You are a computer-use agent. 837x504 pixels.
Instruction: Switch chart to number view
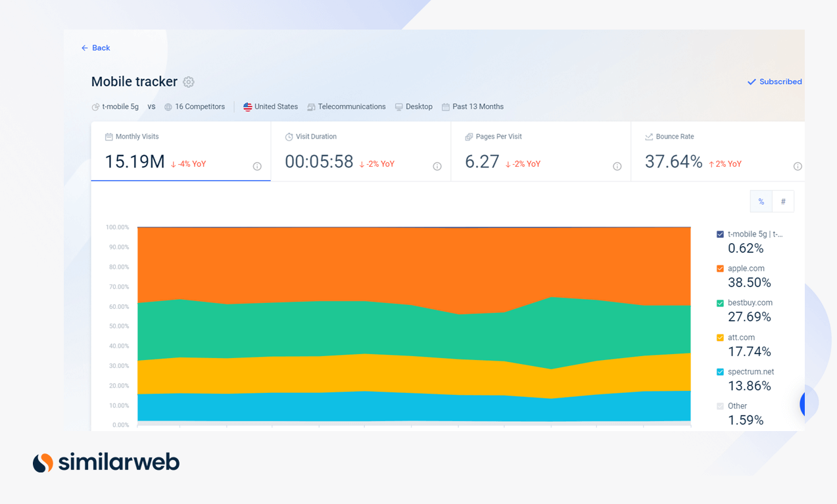[783, 202]
